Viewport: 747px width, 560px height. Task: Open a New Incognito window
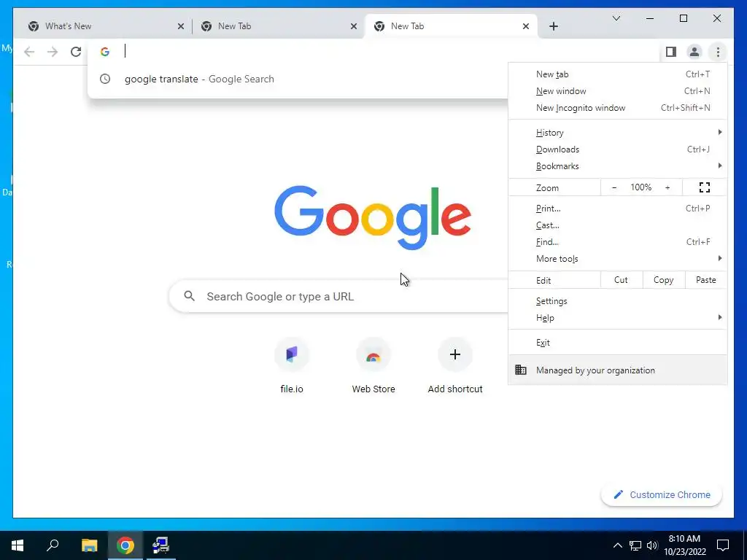click(617, 108)
